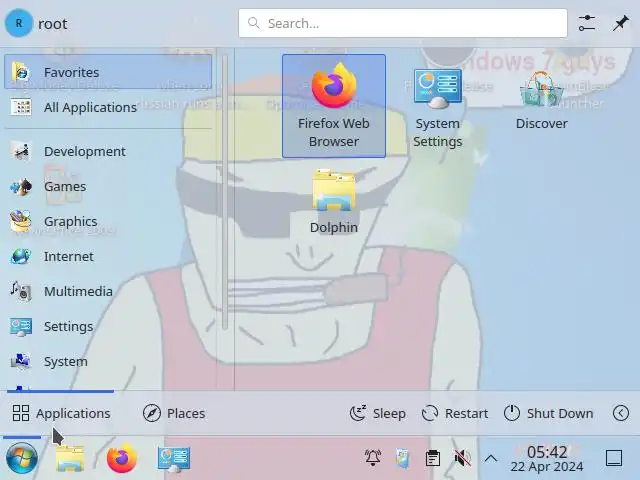Click the search input field
This screenshot has height=480, width=640.
(x=403, y=23)
